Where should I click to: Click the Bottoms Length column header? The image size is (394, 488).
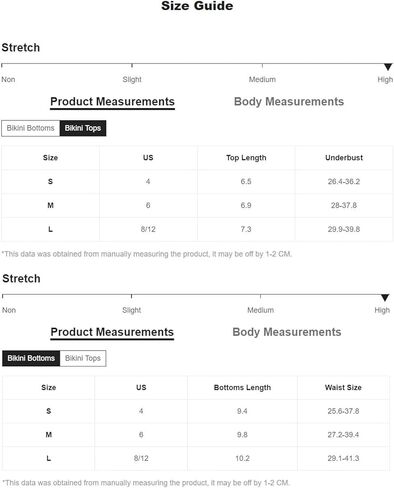[x=242, y=388]
